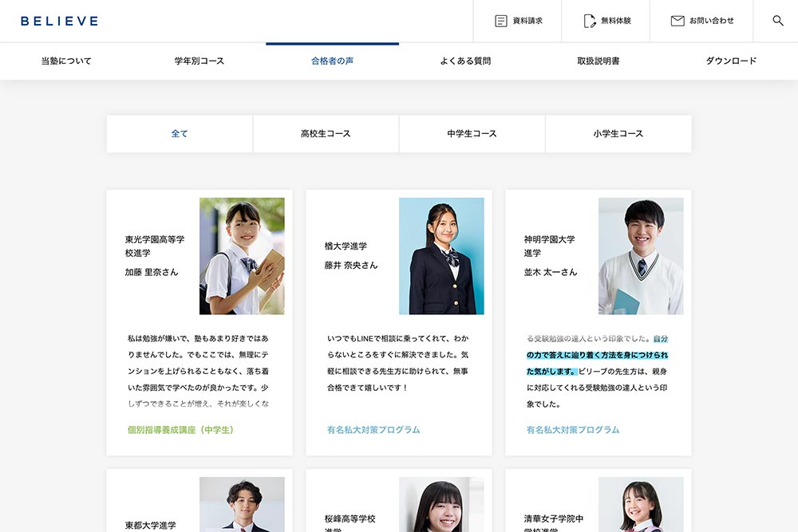This screenshot has width=798, height=532.
Task: Select the 全て filter tab
Action: (x=180, y=133)
